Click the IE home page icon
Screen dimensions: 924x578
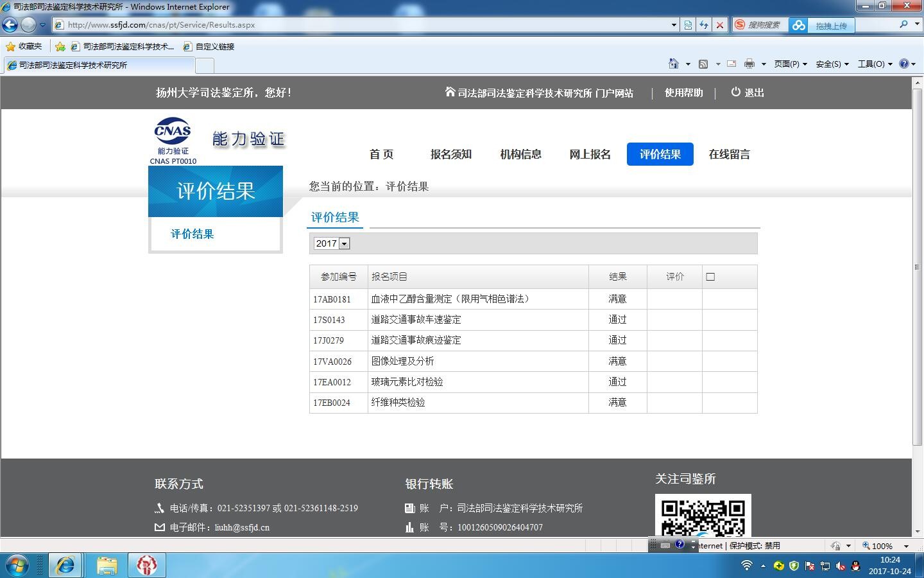pyautogui.click(x=673, y=64)
